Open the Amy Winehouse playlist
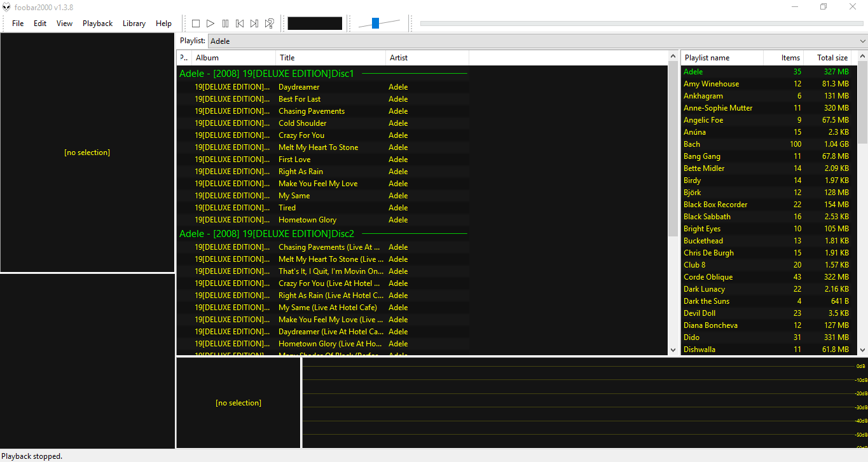The width and height of the screenshot is (868, 462). [769, 84]
